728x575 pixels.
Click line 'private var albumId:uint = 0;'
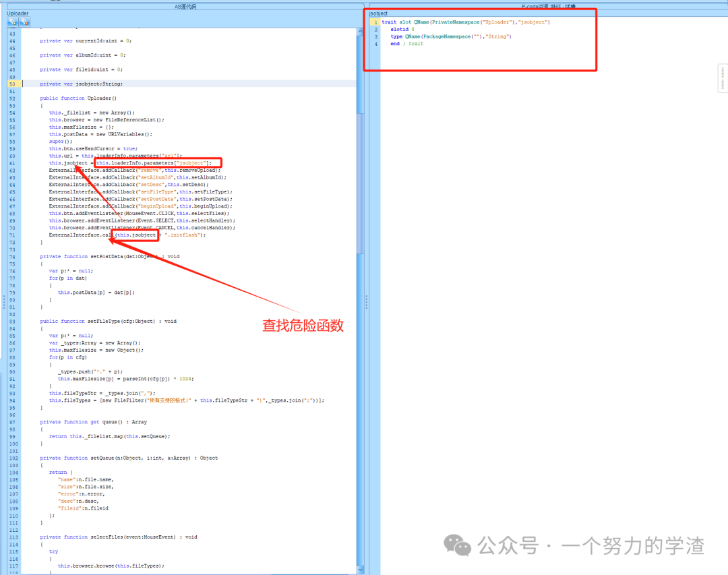coord(83,55)
